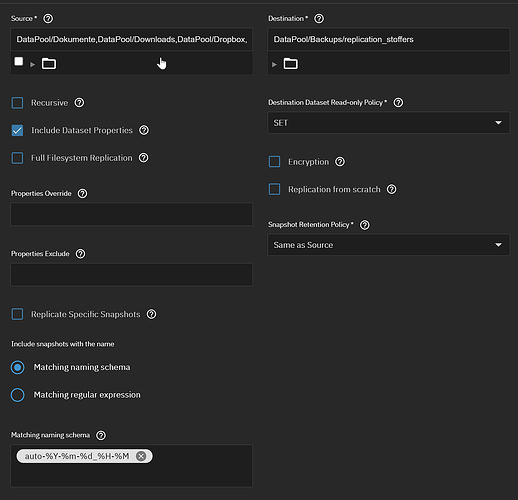
Task: Open the Read-only Policy SET dropdown
Action: (388, 123)
